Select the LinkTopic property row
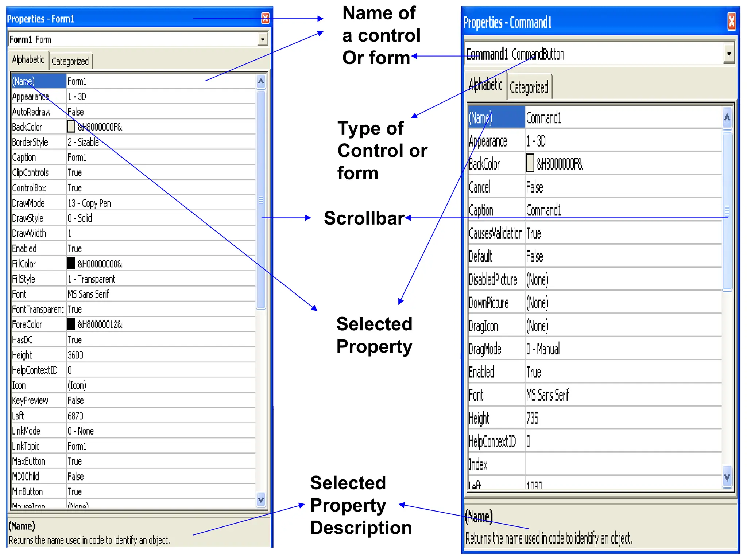The image size is (747, 560). (x=133, y=446)
